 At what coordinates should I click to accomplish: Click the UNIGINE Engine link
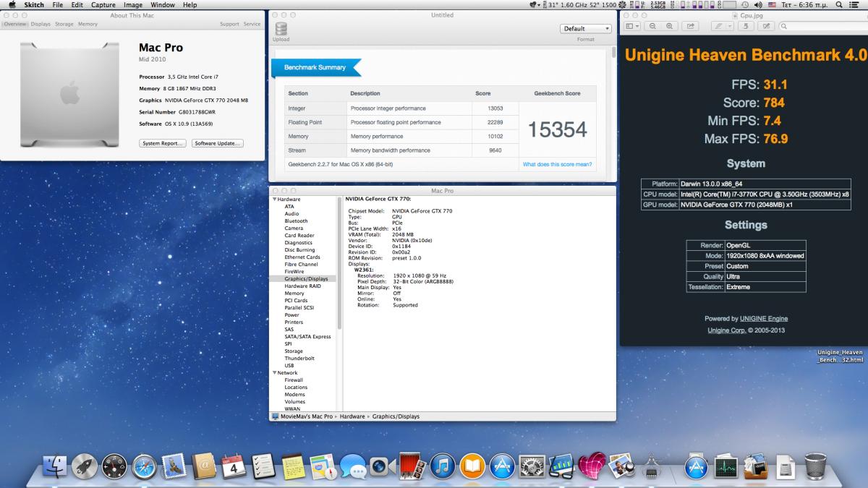(x=764, y=319)
